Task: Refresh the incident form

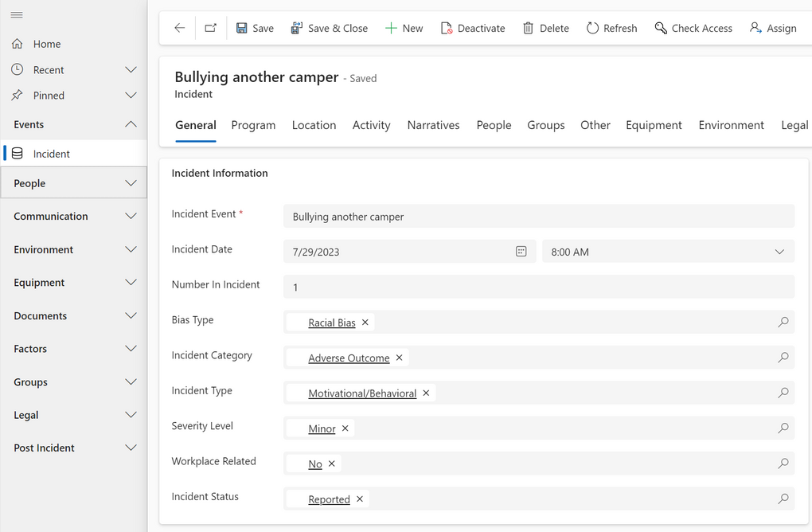Action: tap(611, 28)
